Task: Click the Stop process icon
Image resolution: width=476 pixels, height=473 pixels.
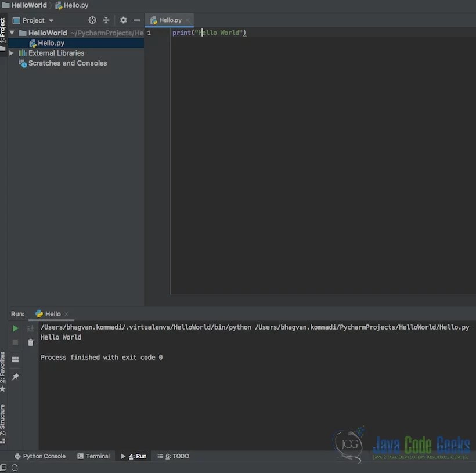Action: (15, 342)
